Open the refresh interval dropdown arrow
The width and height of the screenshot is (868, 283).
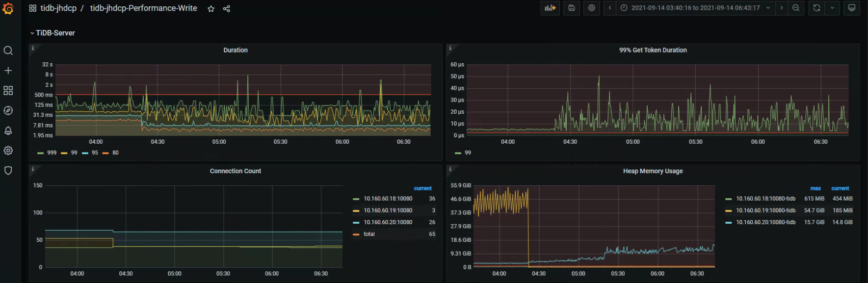(832, 8)
